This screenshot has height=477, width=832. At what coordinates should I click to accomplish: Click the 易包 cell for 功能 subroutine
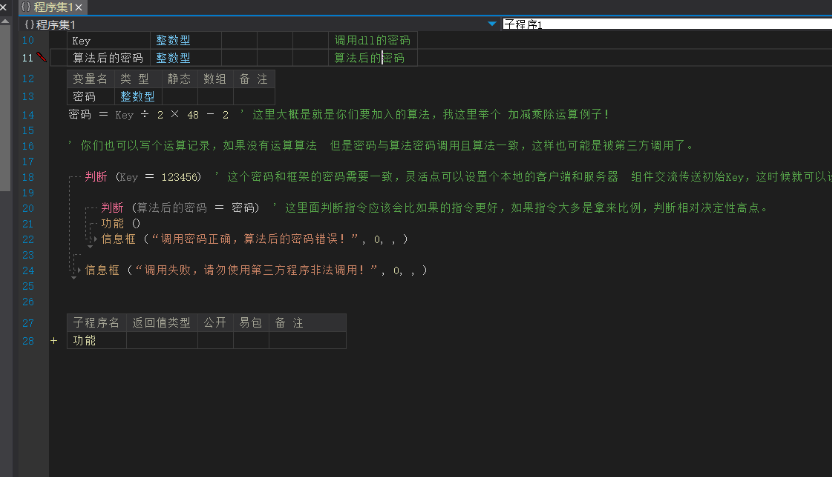249,341
